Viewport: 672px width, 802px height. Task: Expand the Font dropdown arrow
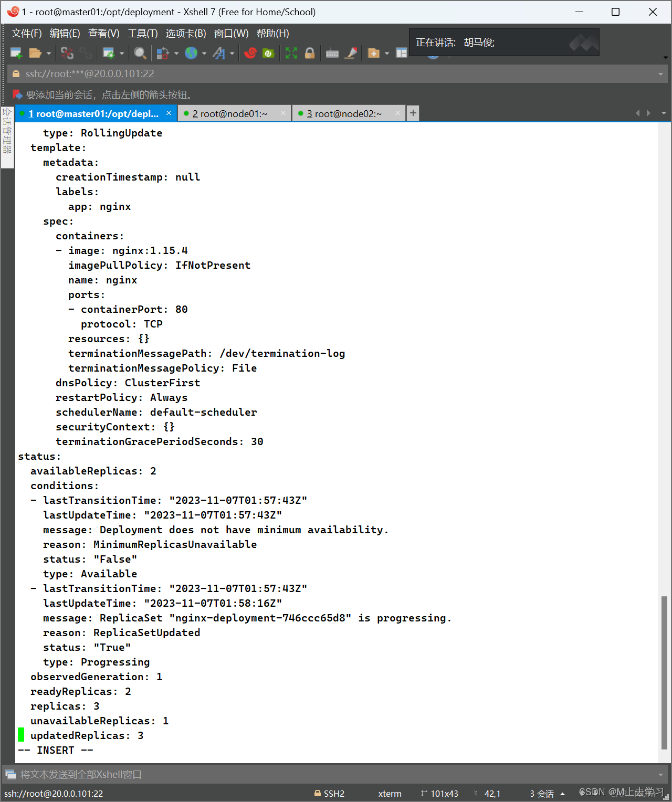232,54
